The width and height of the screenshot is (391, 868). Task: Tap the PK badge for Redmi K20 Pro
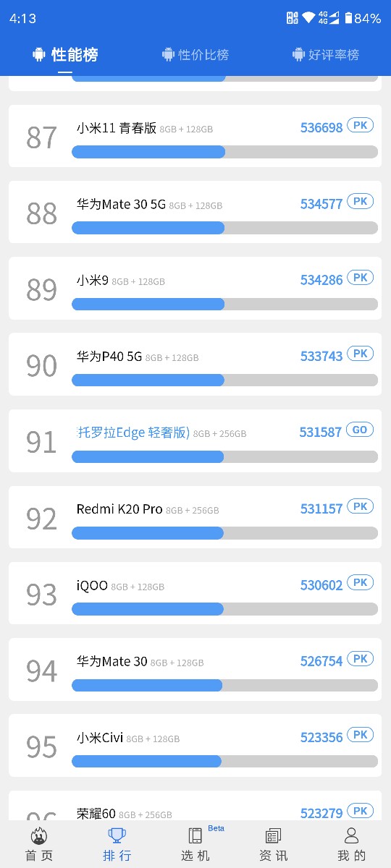[360, 506]
